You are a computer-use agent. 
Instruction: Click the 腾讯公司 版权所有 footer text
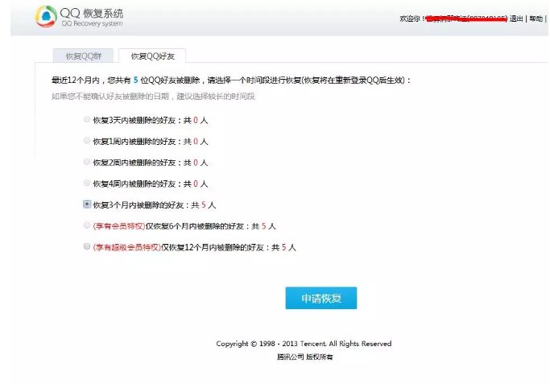point(305,357)
